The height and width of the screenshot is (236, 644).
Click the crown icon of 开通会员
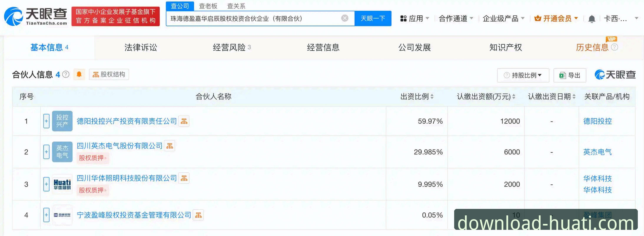pyautogui.click(x=538, y=19)
